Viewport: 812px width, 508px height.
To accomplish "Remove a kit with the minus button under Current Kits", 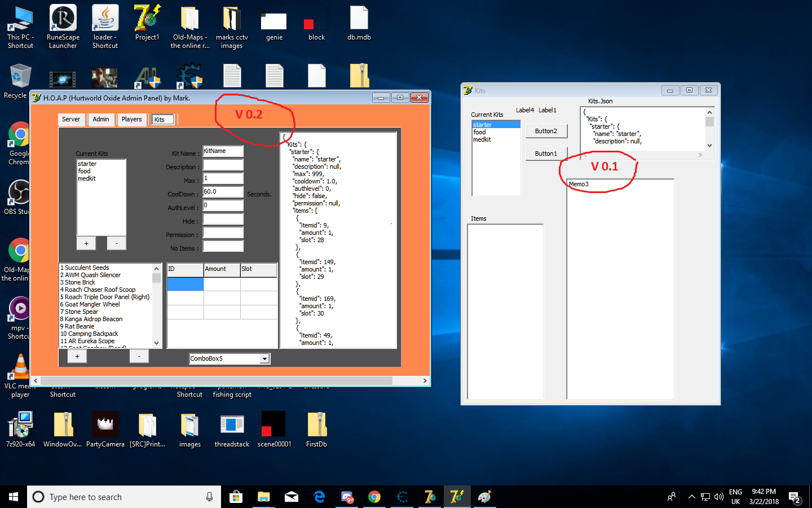I will click(117, 243).
